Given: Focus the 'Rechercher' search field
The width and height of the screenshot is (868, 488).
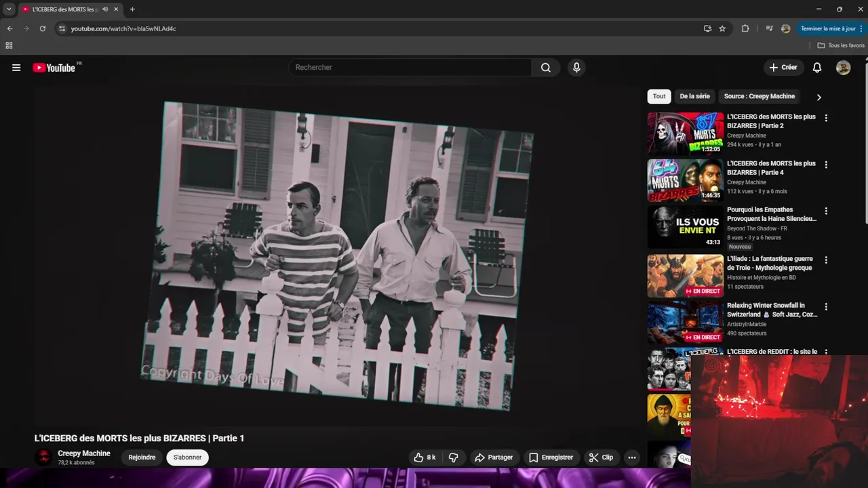Looking at the screenshot, I should (x=410, y=68).
